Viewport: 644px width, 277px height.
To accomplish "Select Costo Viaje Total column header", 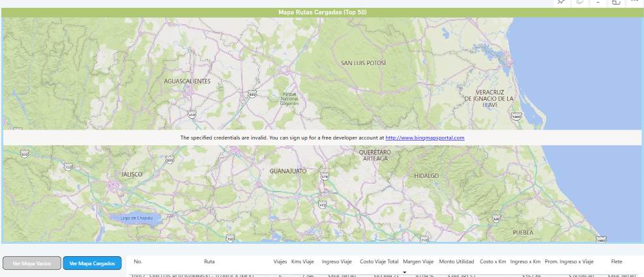I will (x=379, y=262).
